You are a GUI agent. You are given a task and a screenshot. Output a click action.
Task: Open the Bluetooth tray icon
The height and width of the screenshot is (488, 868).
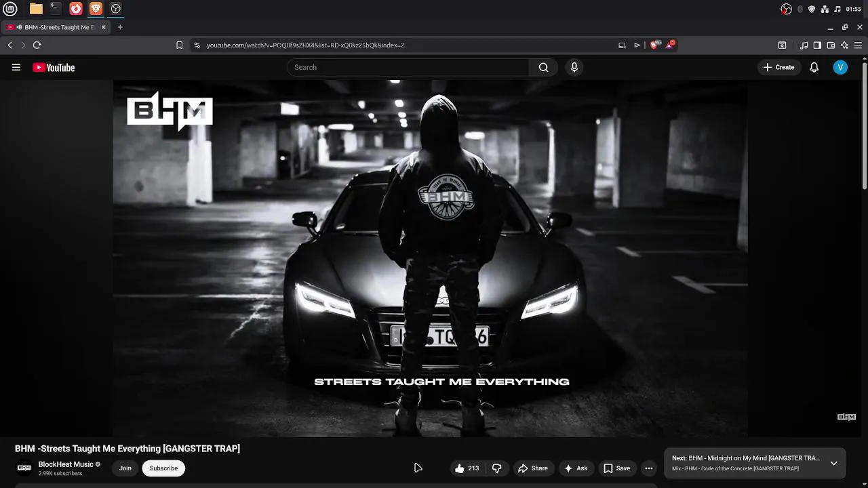[x=800, y=9]
